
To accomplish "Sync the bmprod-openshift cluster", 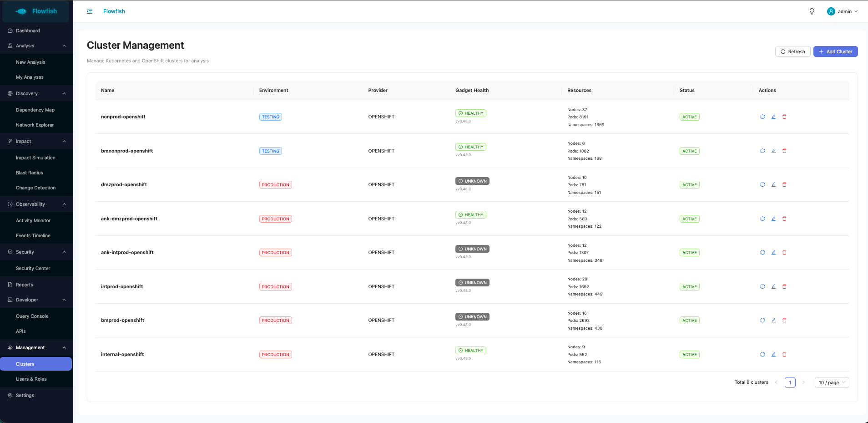I will pyautogui.click(x=762, y=320).
